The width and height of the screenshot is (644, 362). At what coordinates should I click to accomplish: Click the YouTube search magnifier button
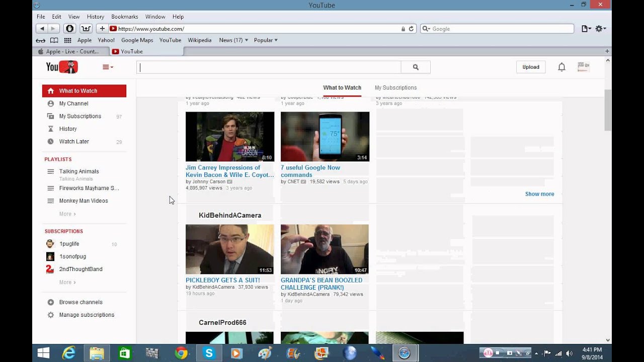pos(416,67)
